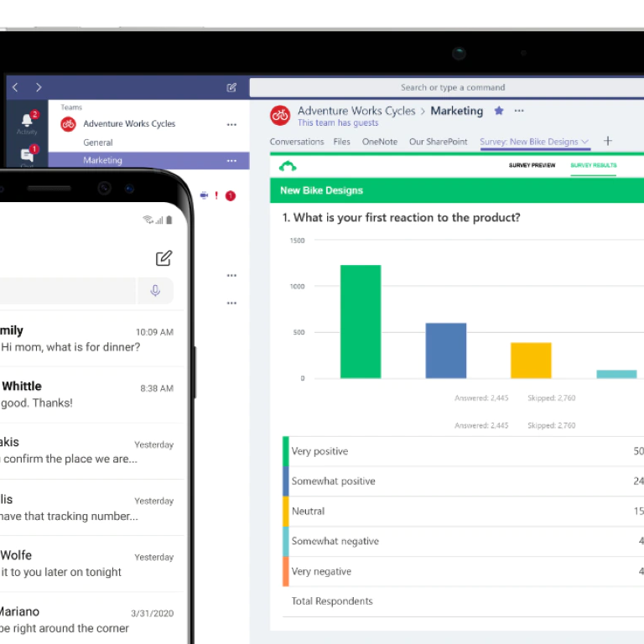Add a new tab with the plus icon
The height and width of the screenshot is (644, 644).
pyautogui.click(x=608, y=141)
